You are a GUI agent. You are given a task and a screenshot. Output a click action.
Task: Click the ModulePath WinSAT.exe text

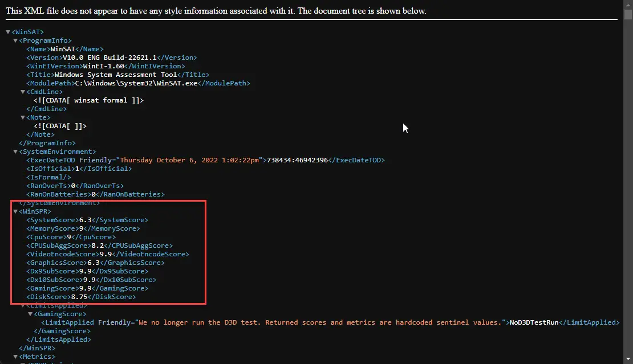(136, 83)
